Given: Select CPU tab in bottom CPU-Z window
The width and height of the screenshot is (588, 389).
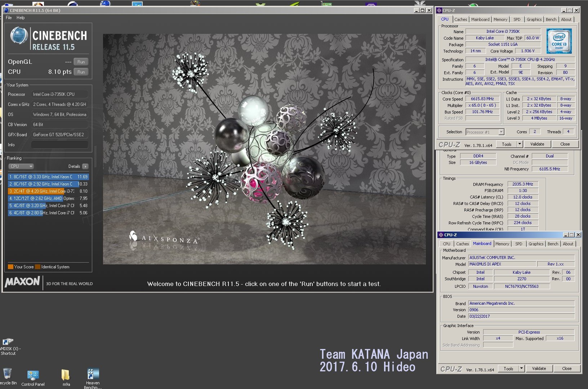Looking at the screenshot, I should 446,244.
